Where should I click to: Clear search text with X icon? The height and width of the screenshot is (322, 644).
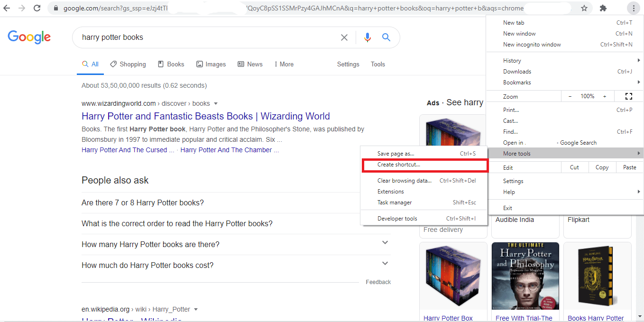click(344, 37)
